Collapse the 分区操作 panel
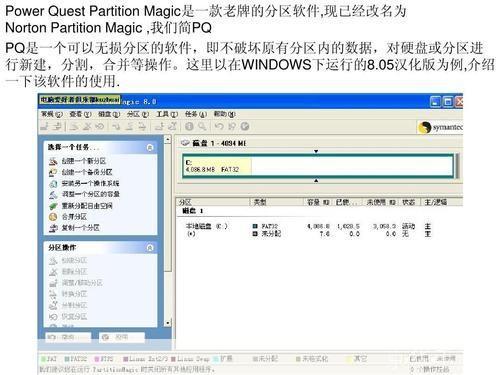The image size is (500, 375). pos(150,247)
